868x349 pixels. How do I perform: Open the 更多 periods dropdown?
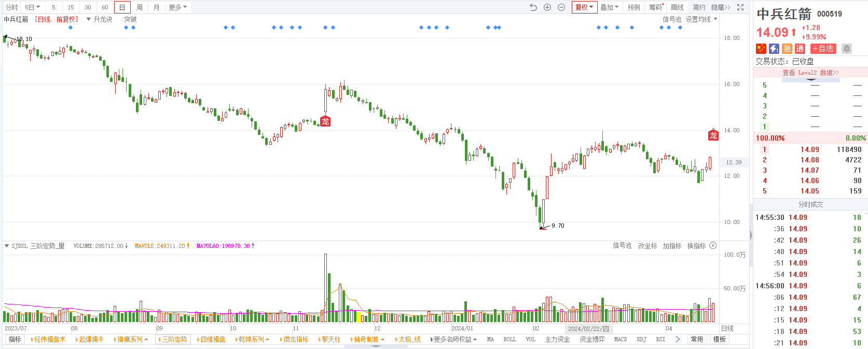(x=177, y=7)
